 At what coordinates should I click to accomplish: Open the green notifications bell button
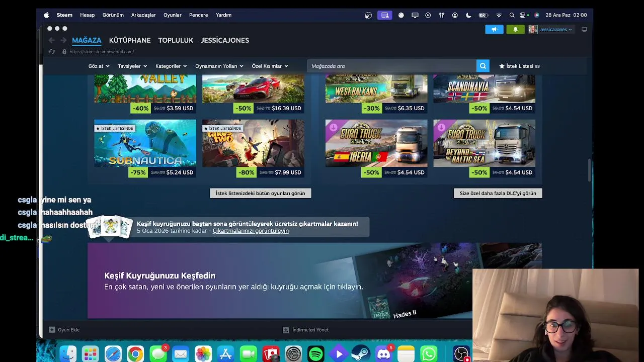515,29
